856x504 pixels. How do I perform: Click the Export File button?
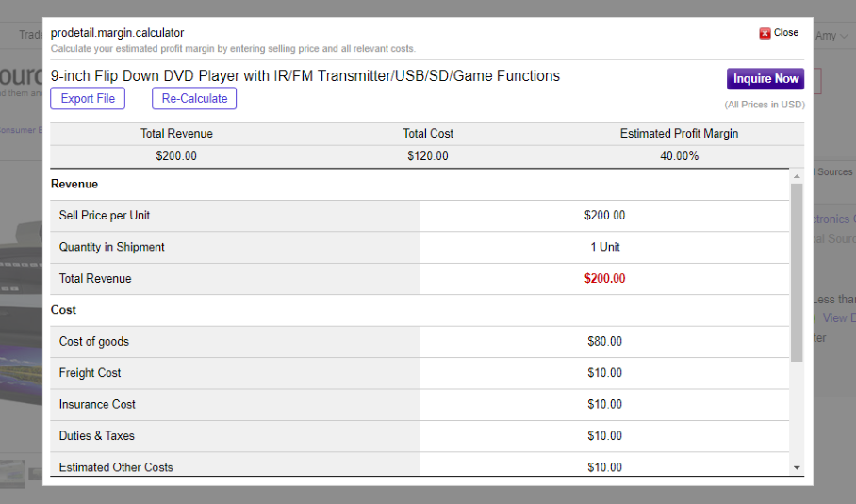[x=88, y=98]
